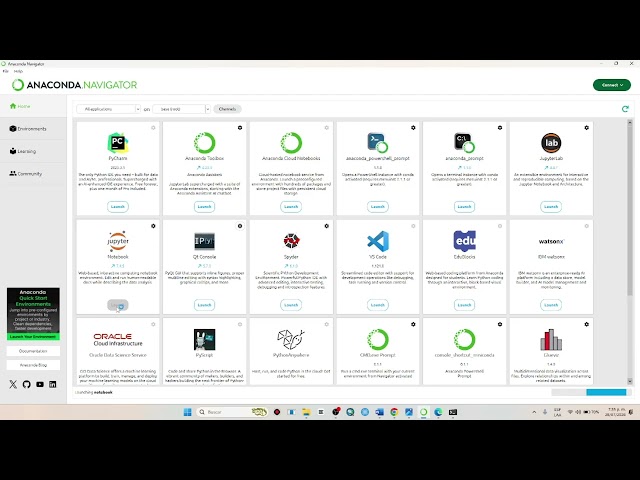Open the GitHub link icon in the sidebar

[x=27, y=384]
